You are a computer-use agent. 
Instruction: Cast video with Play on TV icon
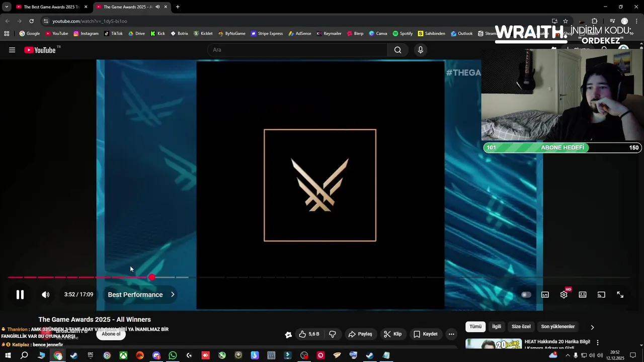[601, 295]
